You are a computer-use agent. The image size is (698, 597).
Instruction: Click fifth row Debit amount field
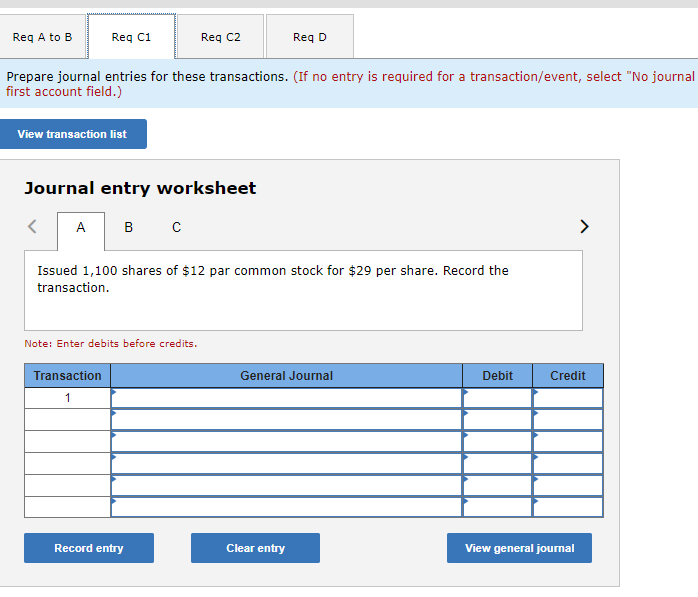(498, 485)
